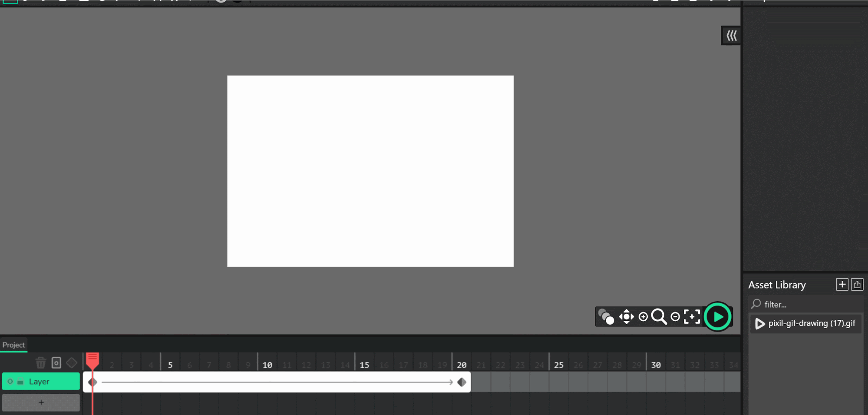Toggle onion skinning on the canvas

(x=606, y=316)
